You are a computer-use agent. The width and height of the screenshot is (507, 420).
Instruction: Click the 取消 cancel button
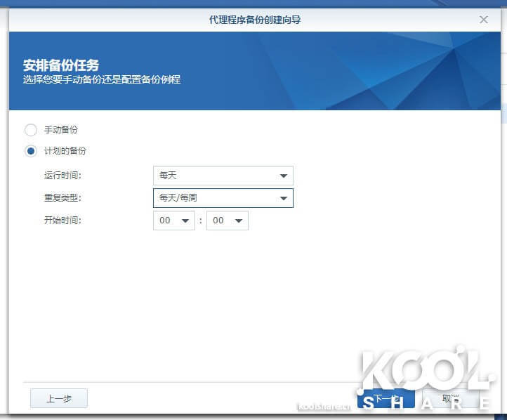(450, 398)
